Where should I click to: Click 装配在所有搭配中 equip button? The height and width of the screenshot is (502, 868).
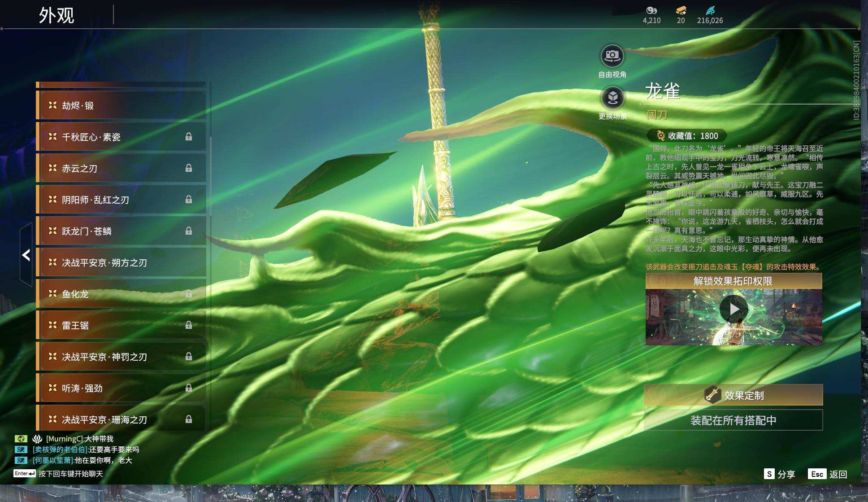click(x=733, y=420)
